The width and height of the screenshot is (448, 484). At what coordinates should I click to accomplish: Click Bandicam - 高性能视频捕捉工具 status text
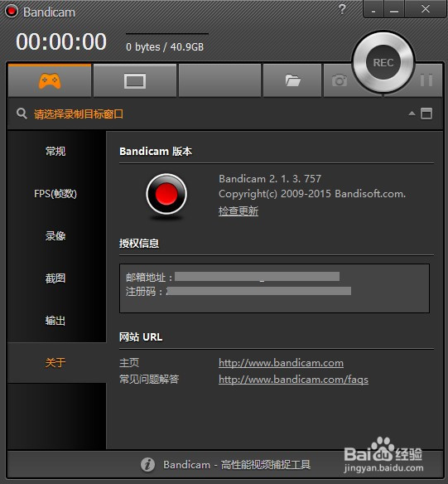click(237, 465)
